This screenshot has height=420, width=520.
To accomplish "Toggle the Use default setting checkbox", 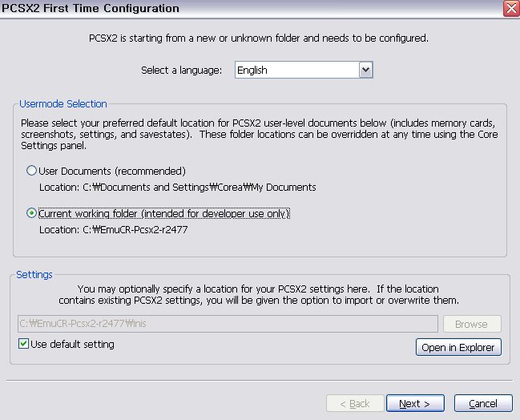I will pos(23,344).
